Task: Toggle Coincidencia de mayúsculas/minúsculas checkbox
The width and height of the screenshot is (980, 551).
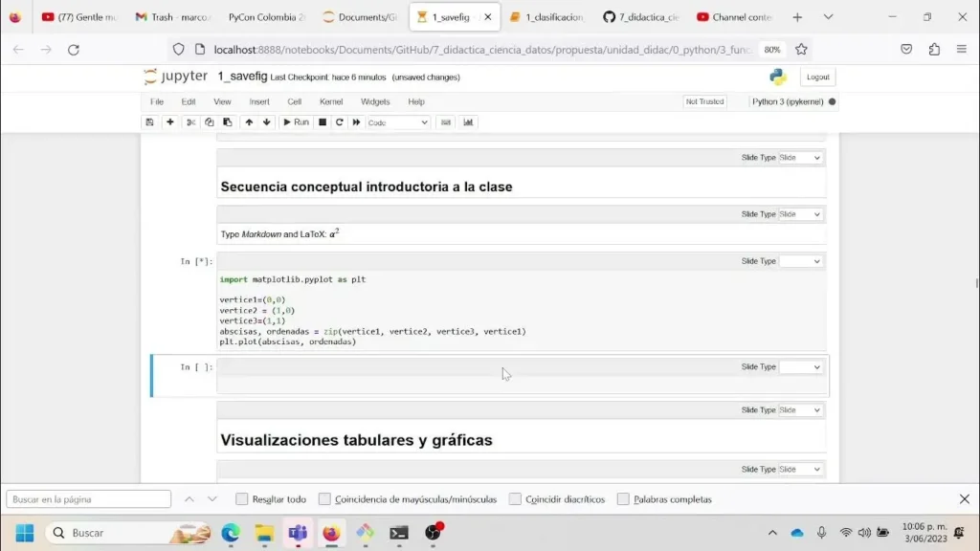Action: coord(325,499)
